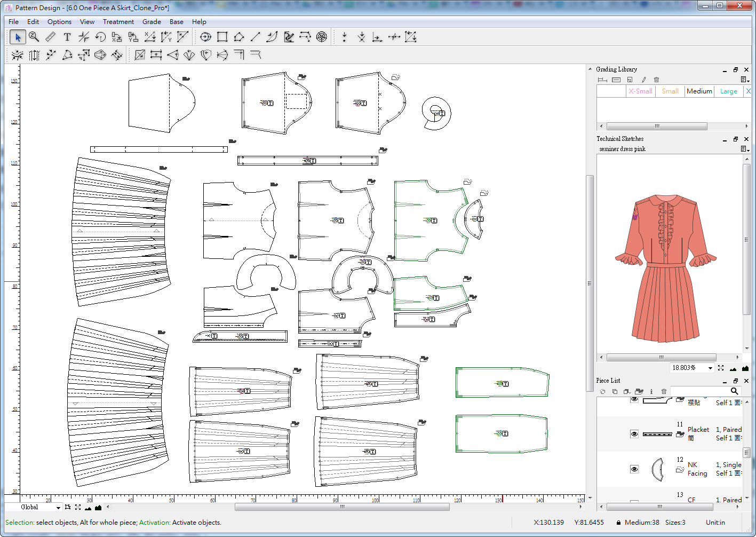Select the arrow Selection tool
The width and height of the screenshot is (756, 537).
18,37
